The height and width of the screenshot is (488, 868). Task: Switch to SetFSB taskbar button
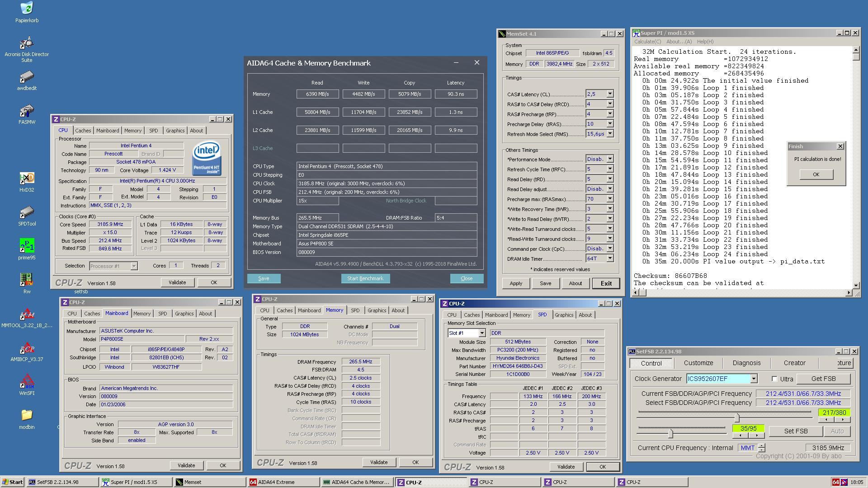[62, 482]
